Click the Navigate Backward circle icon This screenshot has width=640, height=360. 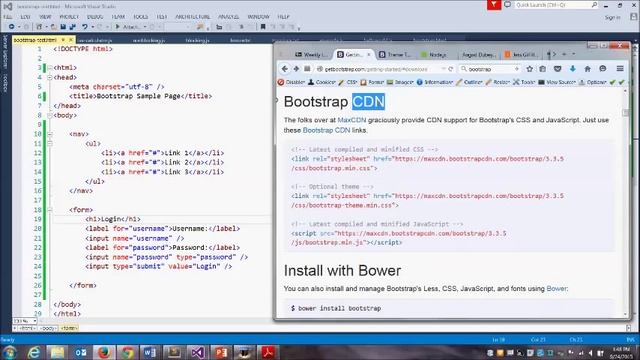click(x=11, y=27)
